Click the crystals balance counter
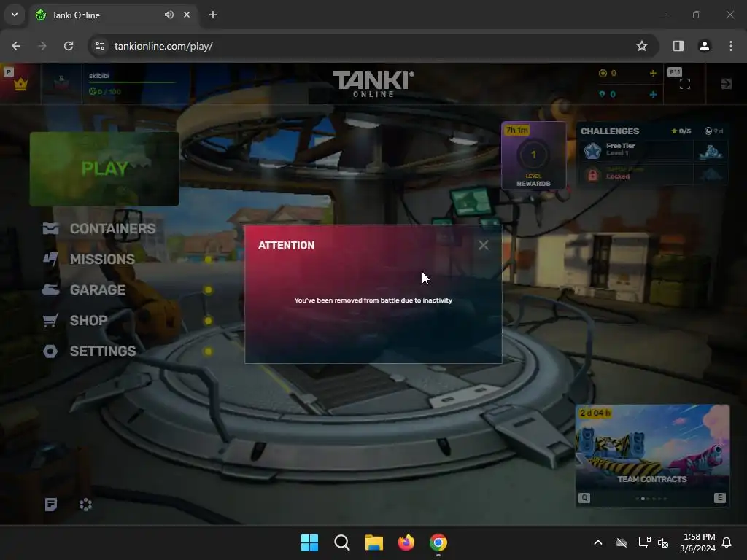The width and height of the screenshot is (747, 560). click(608, 74)
